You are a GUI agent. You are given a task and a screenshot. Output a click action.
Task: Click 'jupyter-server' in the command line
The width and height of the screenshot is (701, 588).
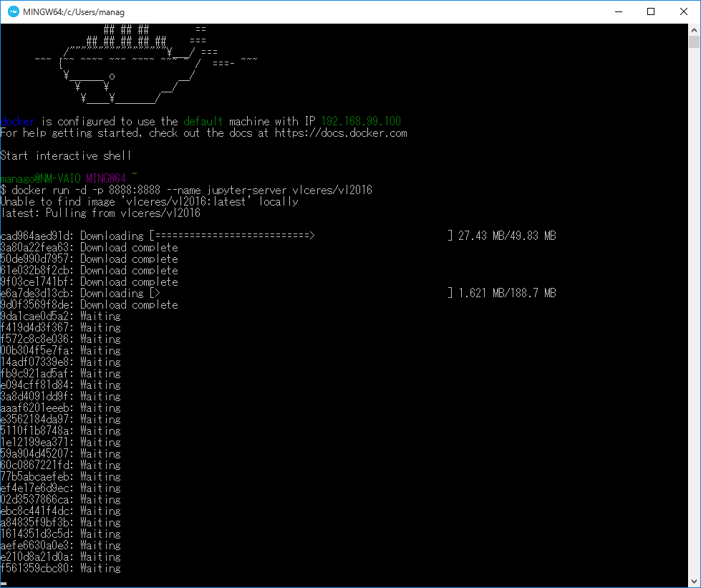pos(246,190)
